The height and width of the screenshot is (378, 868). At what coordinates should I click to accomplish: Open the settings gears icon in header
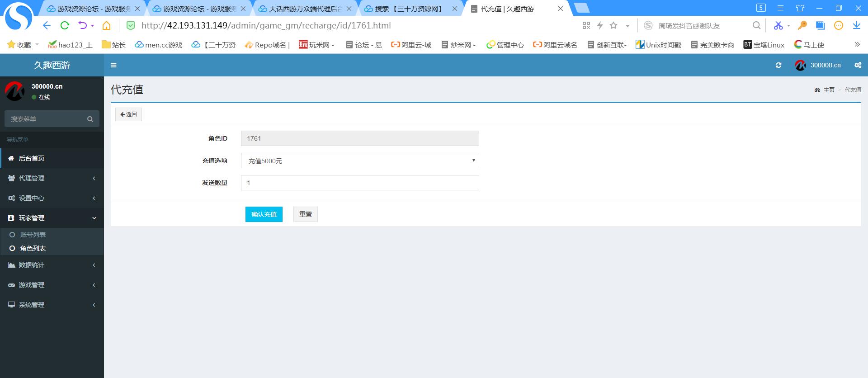tap(858, 65)
